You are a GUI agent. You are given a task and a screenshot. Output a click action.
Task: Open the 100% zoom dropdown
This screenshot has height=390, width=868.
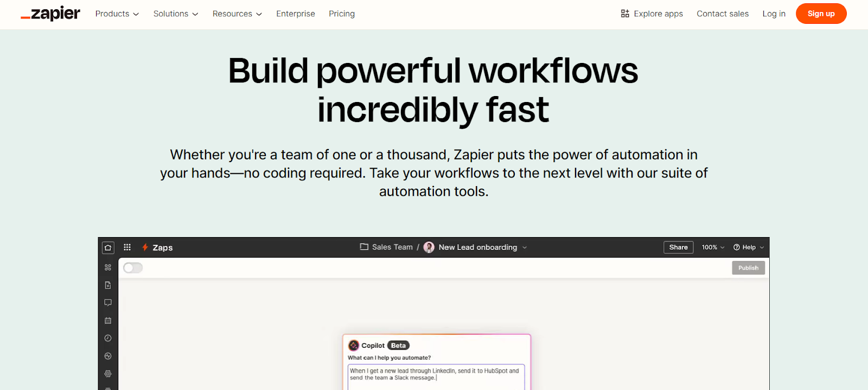[713, 247]
